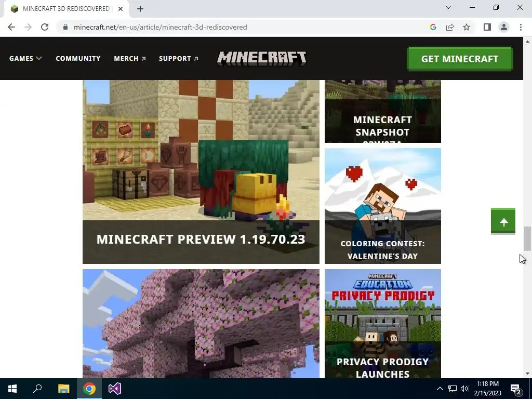
Task: Open the tab search chevron
Action: click(x=448, y=7)
